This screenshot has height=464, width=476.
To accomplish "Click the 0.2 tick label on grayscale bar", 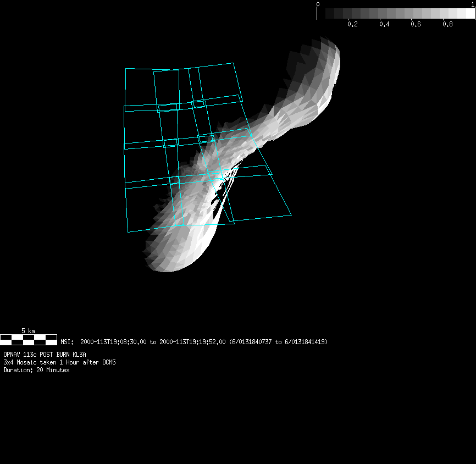I will coord(352,24).
